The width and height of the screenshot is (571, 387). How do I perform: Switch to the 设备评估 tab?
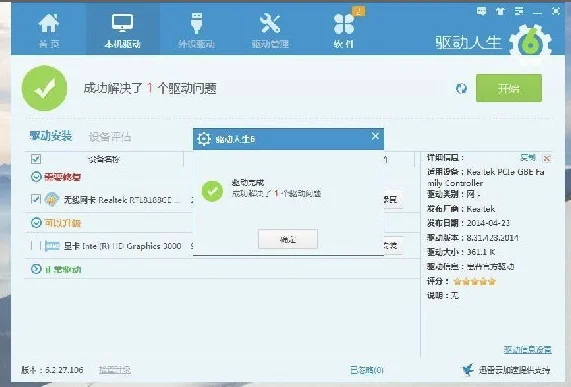[110, 137]
